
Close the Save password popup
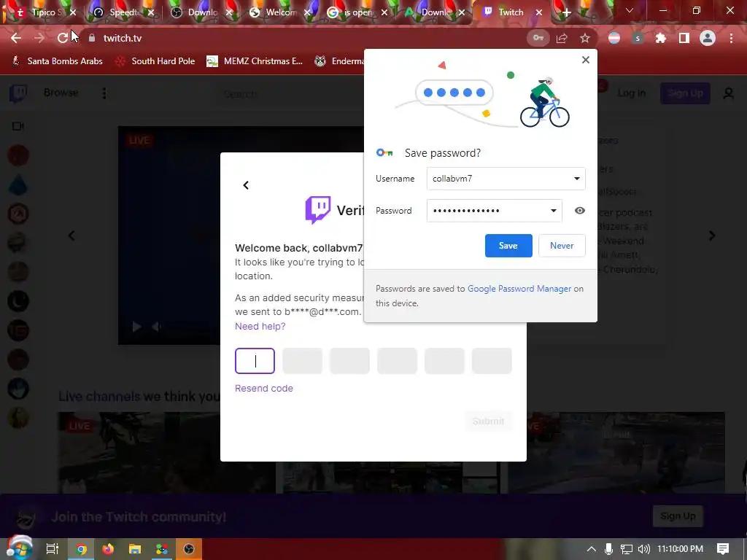click(x=586, y=60)
